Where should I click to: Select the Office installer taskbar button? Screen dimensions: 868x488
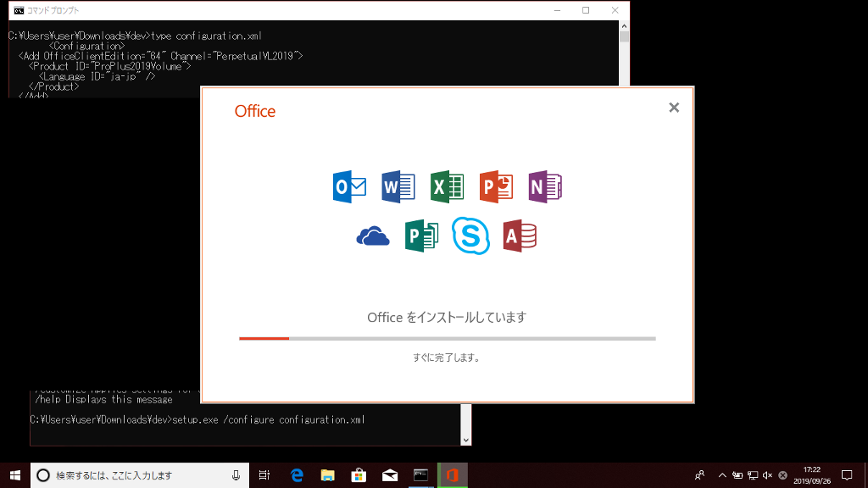(453, 475)
